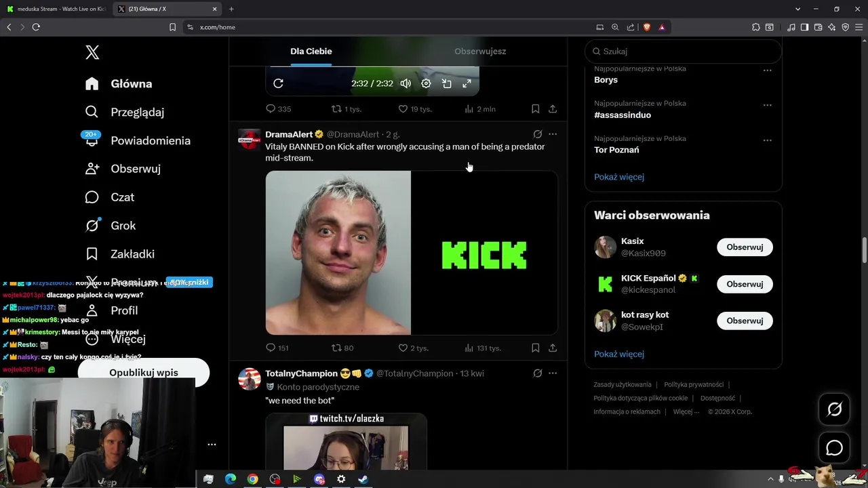Open Czat in the sidebar
Viewport: 868px width, 488px height.
(110, 197)
